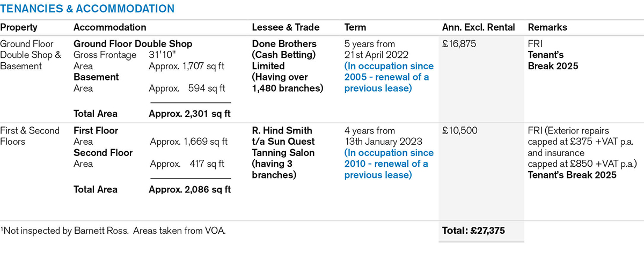Click the Term column header

355,27
